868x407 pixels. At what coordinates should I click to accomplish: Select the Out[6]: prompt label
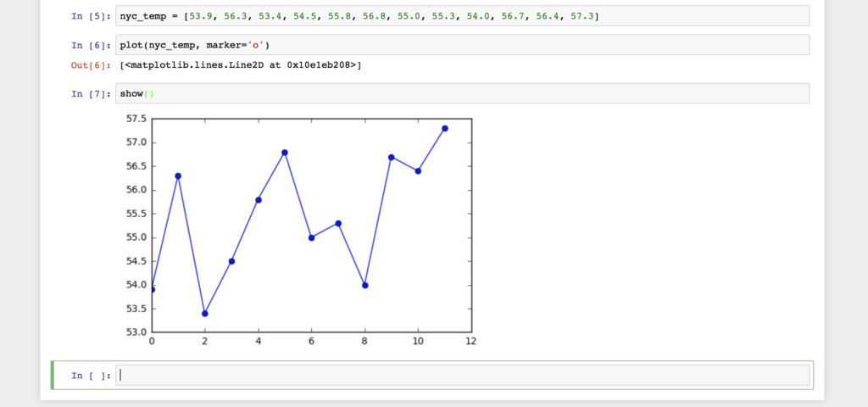pos(92,66)
